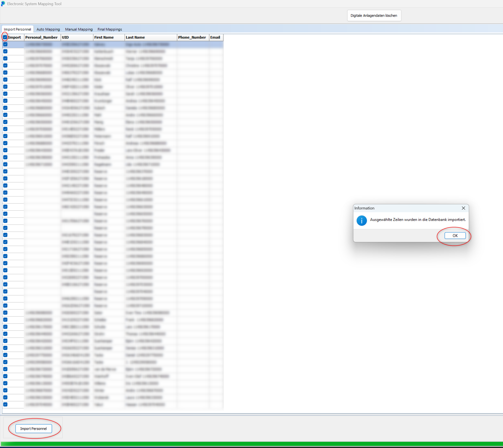Image resolution: width=503 pixels, height=448 pixels.
Task: Open the Manual Mapping tab
Action: pyautogui.click(x=79, y=29)
